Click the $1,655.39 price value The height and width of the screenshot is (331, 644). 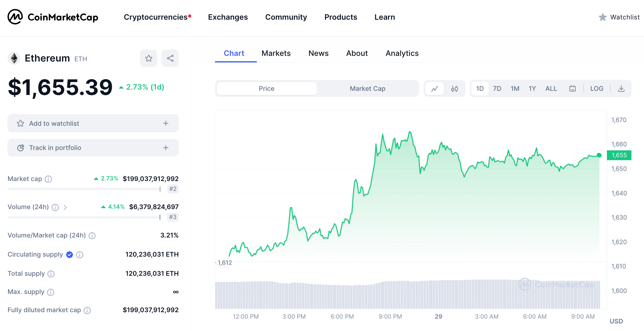tap(60, 88)
